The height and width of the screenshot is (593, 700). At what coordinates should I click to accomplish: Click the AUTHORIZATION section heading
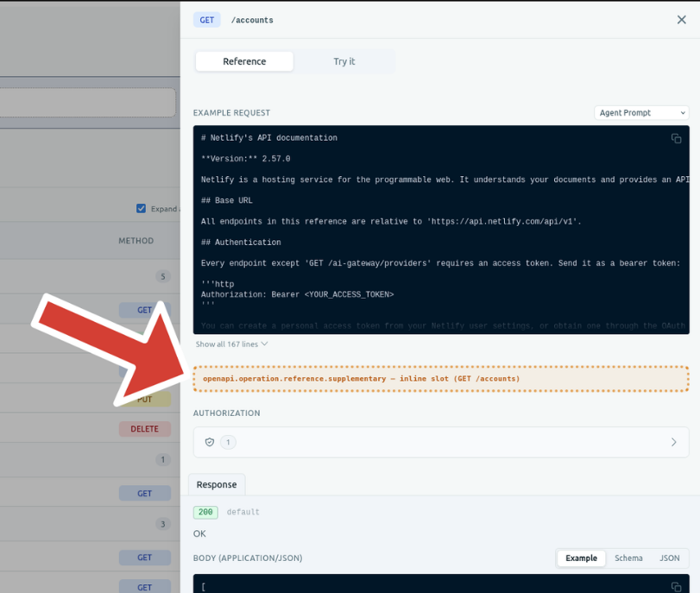click(x=226, y=413)
